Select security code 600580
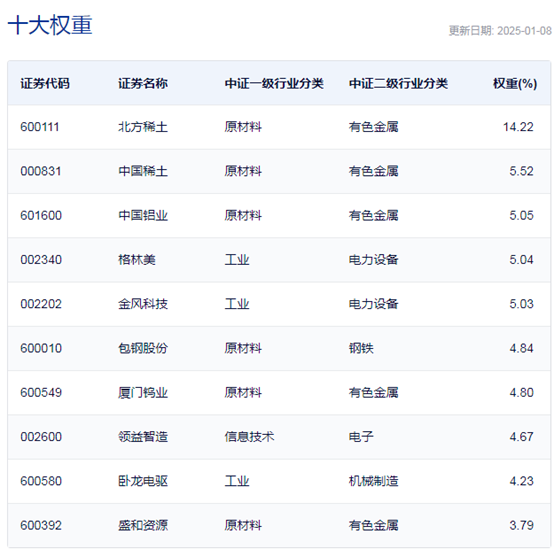The height and width of the screenshot is (557, 554). click(41, 481)
